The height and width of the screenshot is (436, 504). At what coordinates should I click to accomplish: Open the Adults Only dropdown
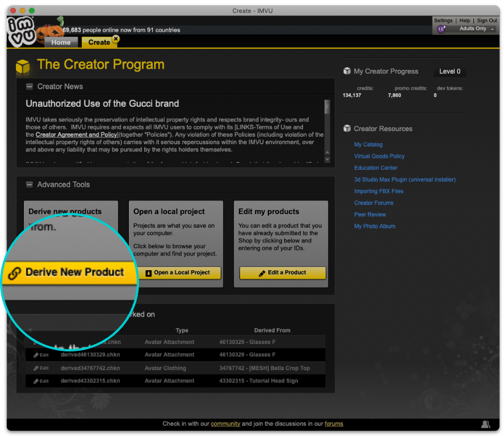[x=476, y=28]
